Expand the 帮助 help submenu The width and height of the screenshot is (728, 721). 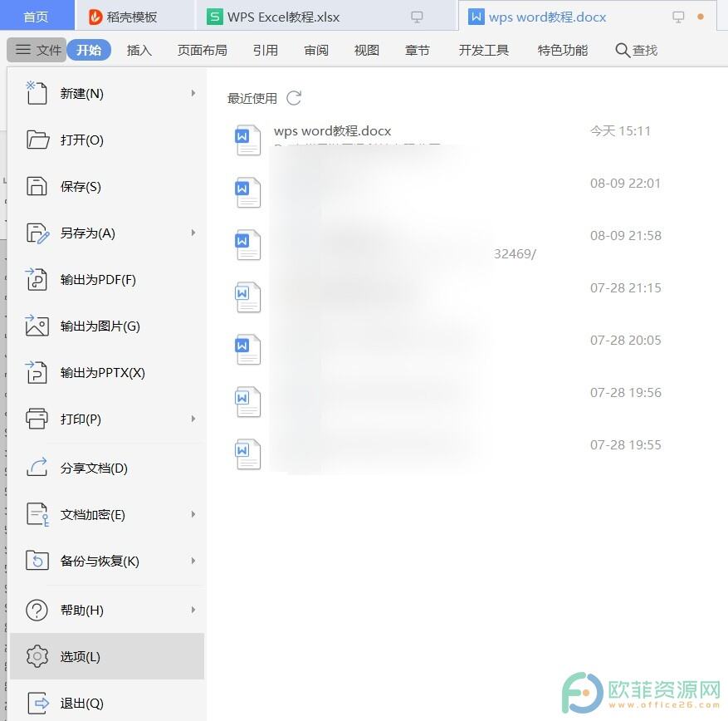click(x=80, y=610)
